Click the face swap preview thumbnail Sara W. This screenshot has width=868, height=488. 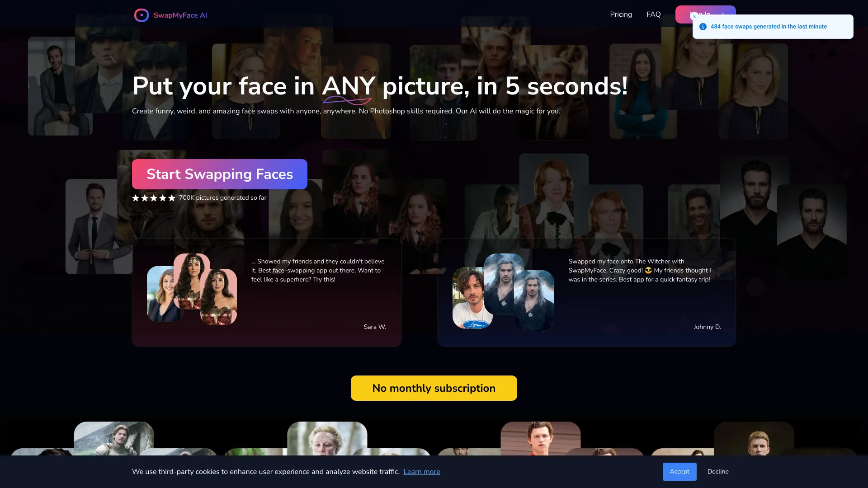point(192,289)
